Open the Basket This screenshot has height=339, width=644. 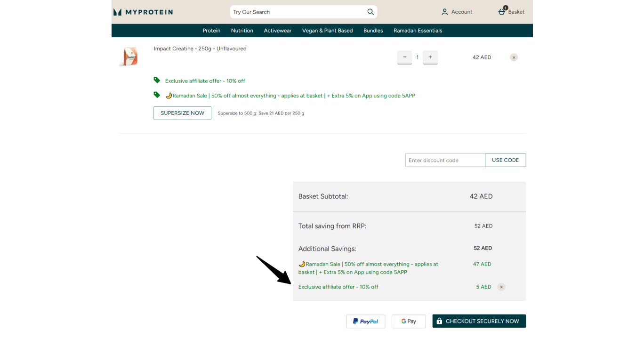(x=511, y=11)
